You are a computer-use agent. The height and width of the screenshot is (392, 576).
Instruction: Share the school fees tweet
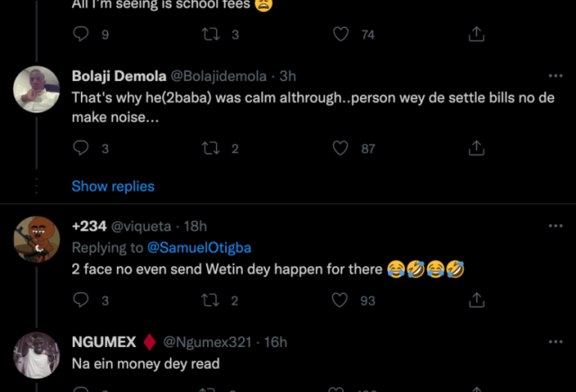click(x=477, y=34)
